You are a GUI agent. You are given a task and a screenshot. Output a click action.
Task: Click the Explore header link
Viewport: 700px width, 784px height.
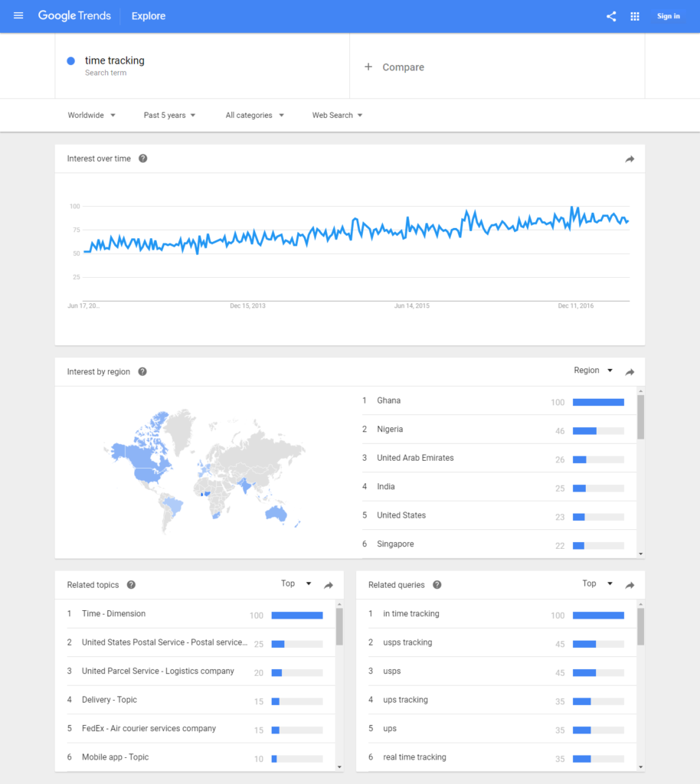149,16
